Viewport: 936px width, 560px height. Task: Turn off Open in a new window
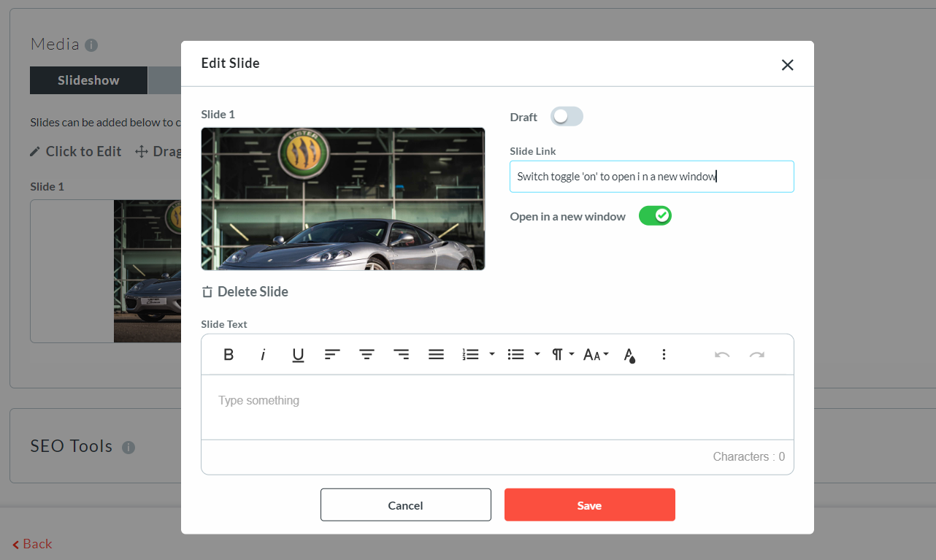coord(655,216)
